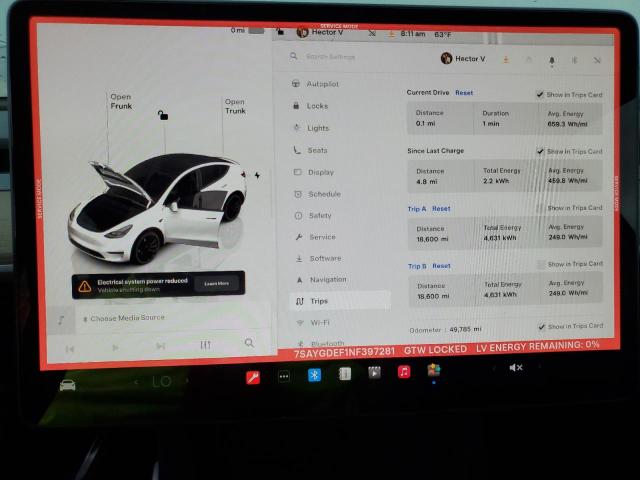Tap the top bar lock icon

tap(280, 31)
